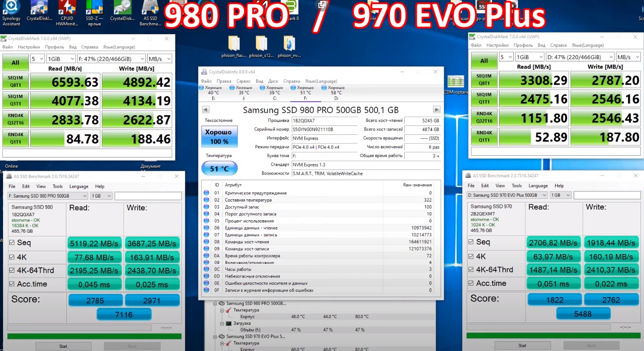Open F: drive dropdown in left CrystalDiskMark
The height and width of the screenshot is (351, 644).
[111, 59]
